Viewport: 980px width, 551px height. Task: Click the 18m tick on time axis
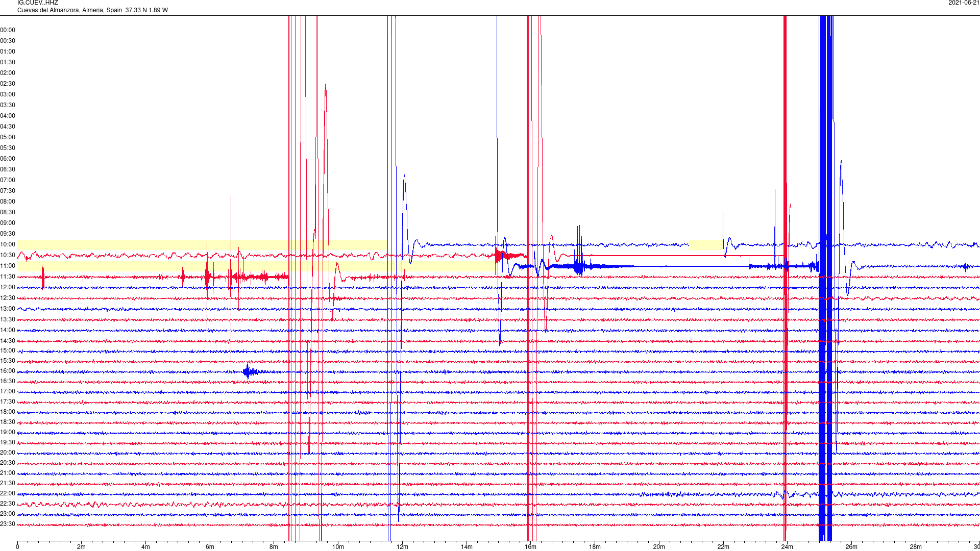595,547
